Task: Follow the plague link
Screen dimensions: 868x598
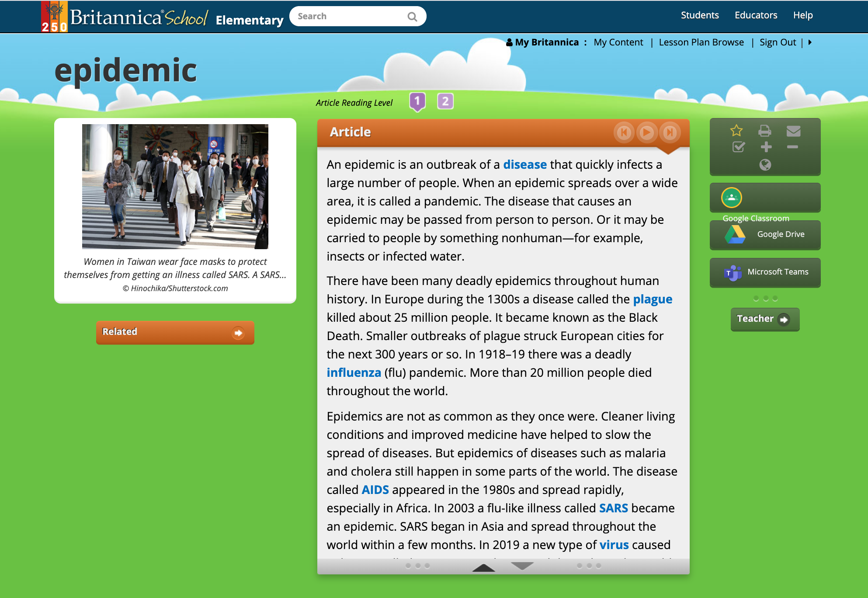Action: tap(653, 299)
